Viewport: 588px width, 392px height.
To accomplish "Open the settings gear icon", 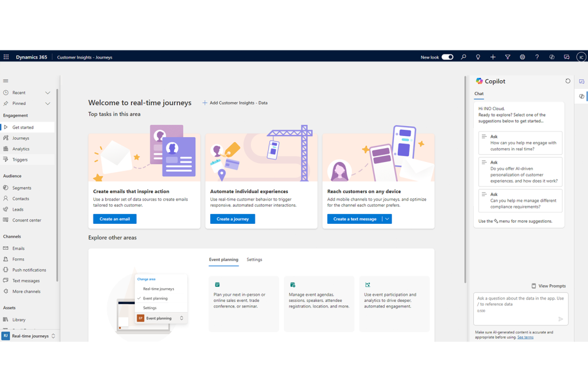I will pos(522,57).
